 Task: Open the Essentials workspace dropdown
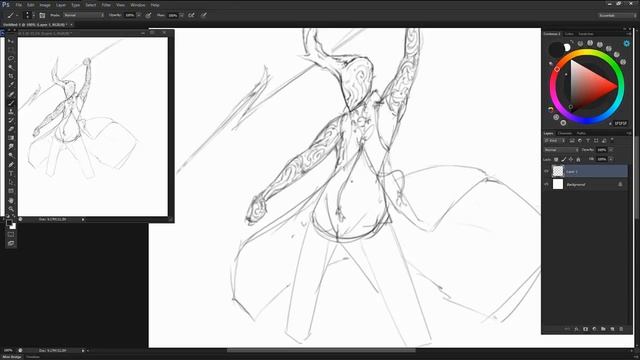tap(617, 15)
